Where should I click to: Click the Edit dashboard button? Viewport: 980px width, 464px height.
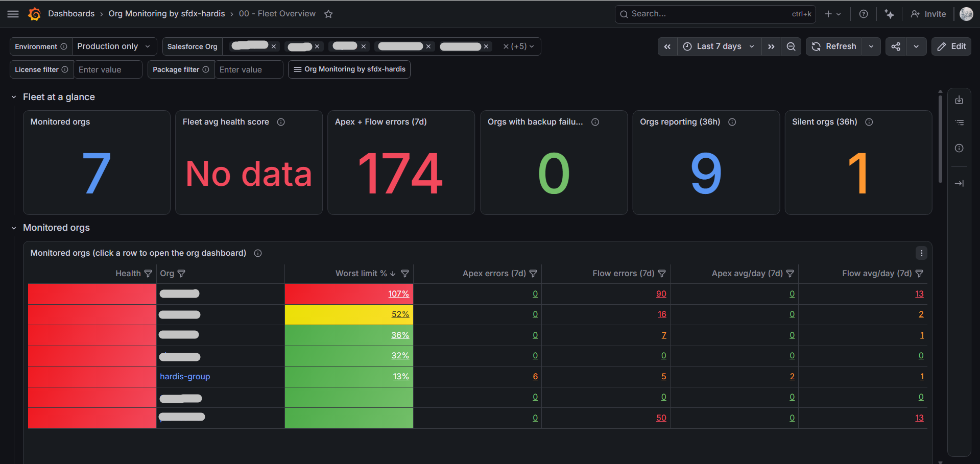pyautogui.click(x=951, y=46)
